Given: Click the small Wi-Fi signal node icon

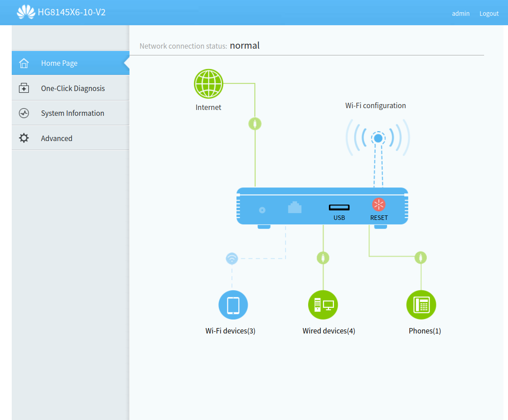Looking at the screenshot, I should [231, 258].
